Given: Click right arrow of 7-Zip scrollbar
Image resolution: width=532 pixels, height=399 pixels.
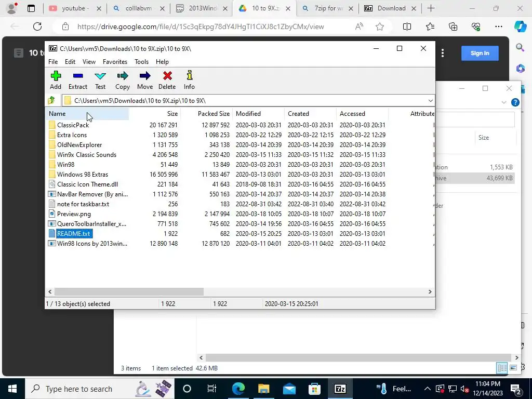Looking at the screenshot, I should (x=430, y=292).
